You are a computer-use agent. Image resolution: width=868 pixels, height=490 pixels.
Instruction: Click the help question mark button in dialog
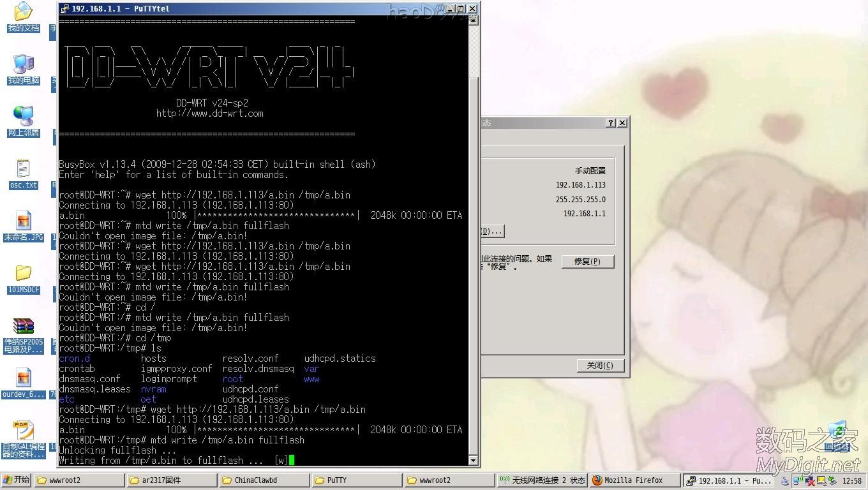[611, 123]
